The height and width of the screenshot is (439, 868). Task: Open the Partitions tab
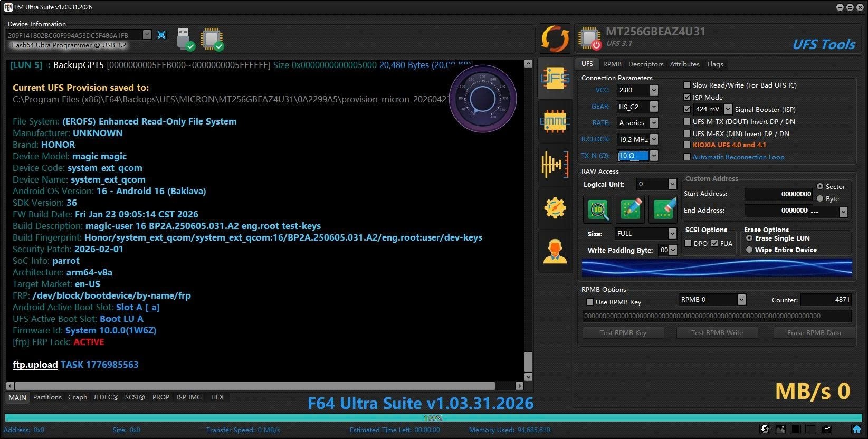coord(47,397)
